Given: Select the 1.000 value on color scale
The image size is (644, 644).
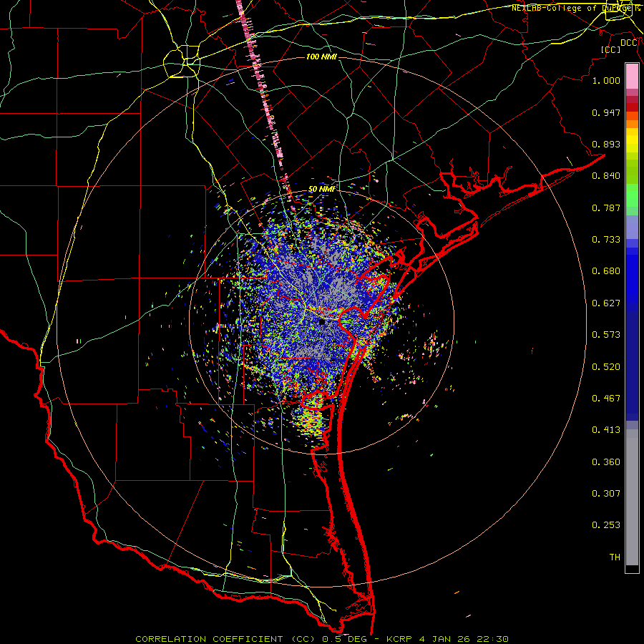Looking at the screenshot, I should (x=606, y=80).
